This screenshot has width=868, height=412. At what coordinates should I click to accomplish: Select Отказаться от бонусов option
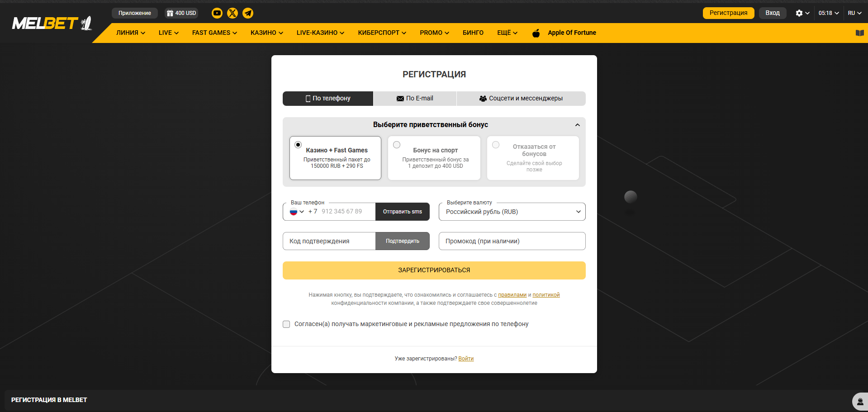pyautogui.click(x=533, y=158)
